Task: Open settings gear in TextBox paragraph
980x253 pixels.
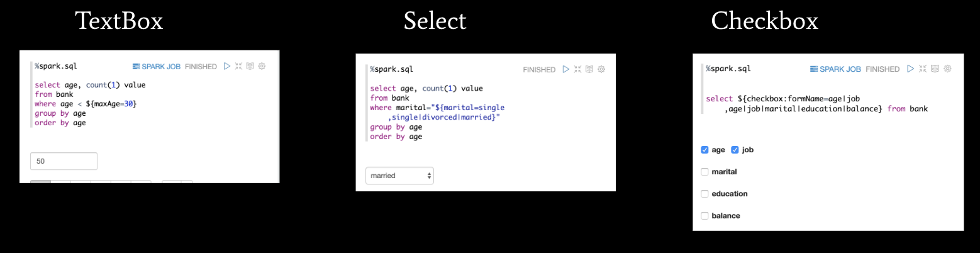Action: tap(262, 66)
